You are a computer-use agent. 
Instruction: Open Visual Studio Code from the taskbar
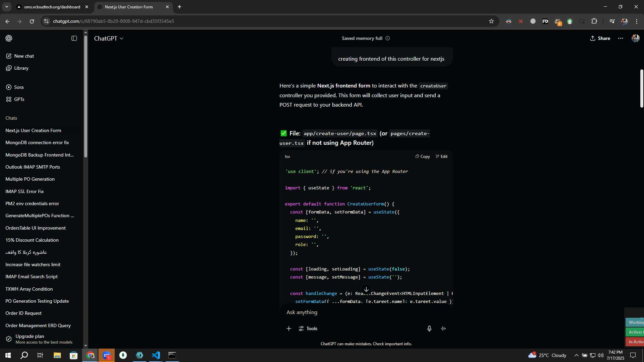(x=156, y=355)
